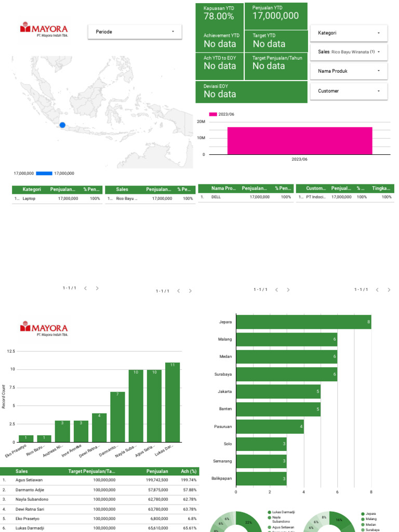Sort by Tingka... column header
The width and height of the screenshot is (399, 532).
pos(381,188)
